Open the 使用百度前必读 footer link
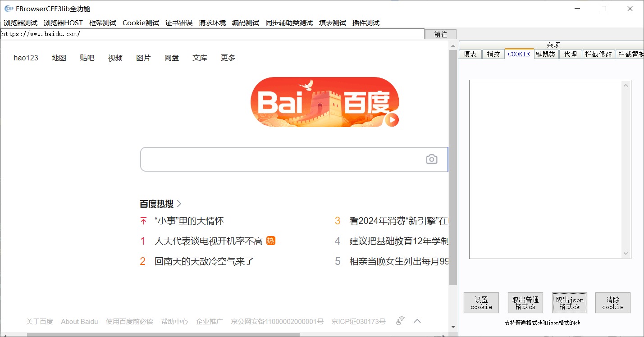Image resolution: width=644 pixels, height=337 pixels. (129, 321)
